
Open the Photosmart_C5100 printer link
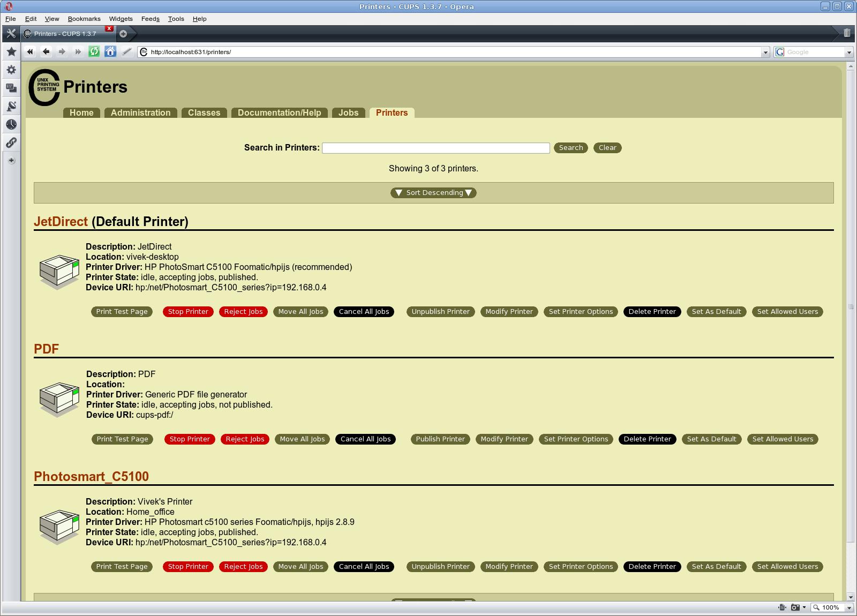pos(91,477)
